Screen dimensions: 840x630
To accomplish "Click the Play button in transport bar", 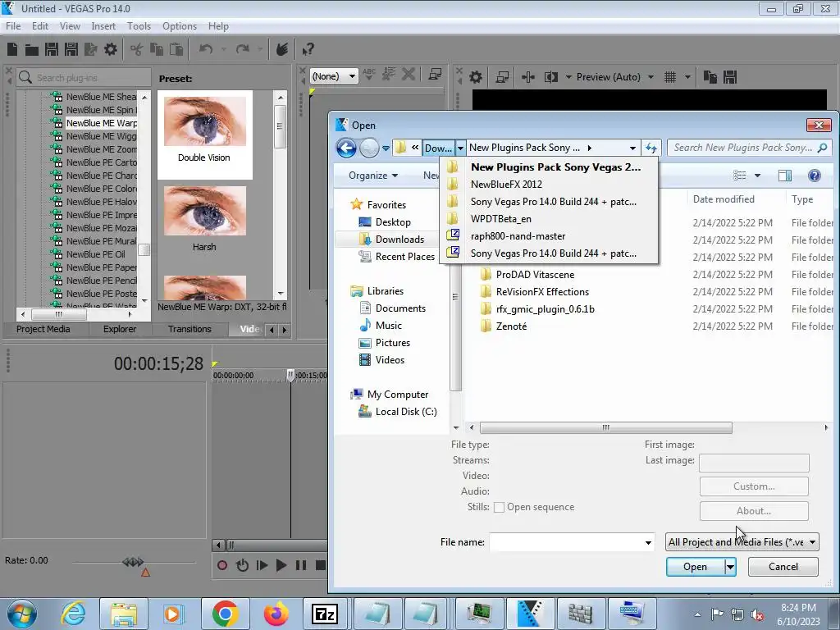I will [x=281, y=565].
